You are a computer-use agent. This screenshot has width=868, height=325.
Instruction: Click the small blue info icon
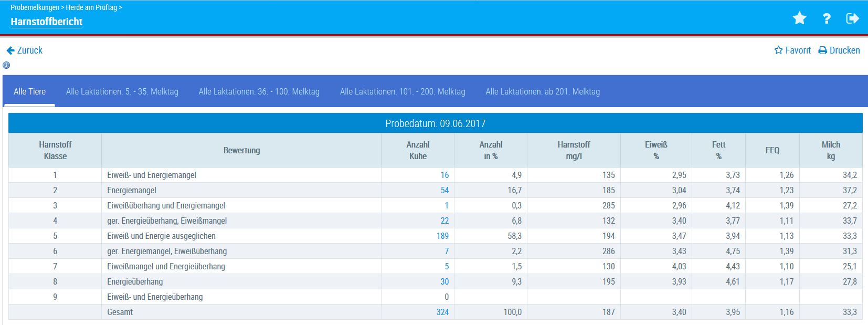tap(6, 65)
